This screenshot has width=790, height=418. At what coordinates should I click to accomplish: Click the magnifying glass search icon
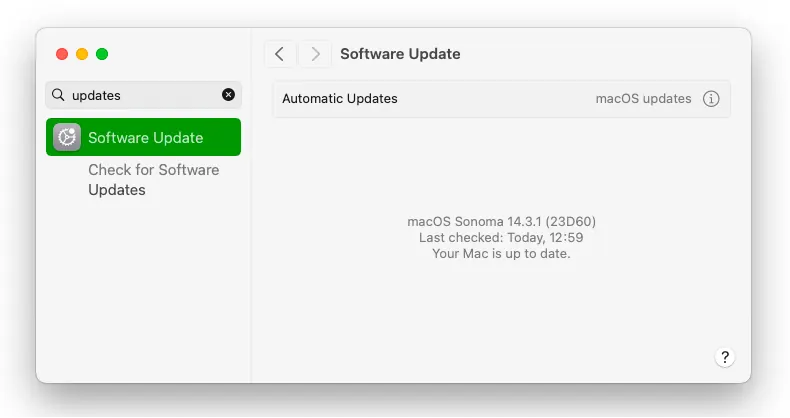59,95
